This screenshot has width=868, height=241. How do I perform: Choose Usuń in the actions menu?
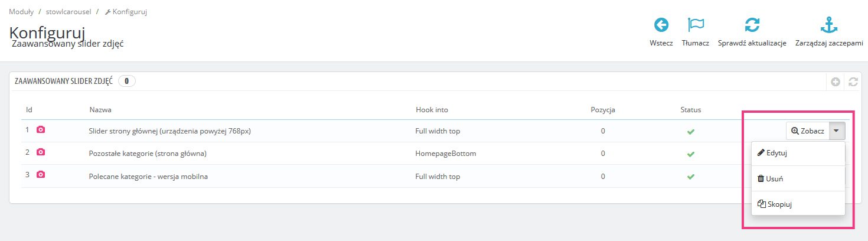click(x=774, y=178)
